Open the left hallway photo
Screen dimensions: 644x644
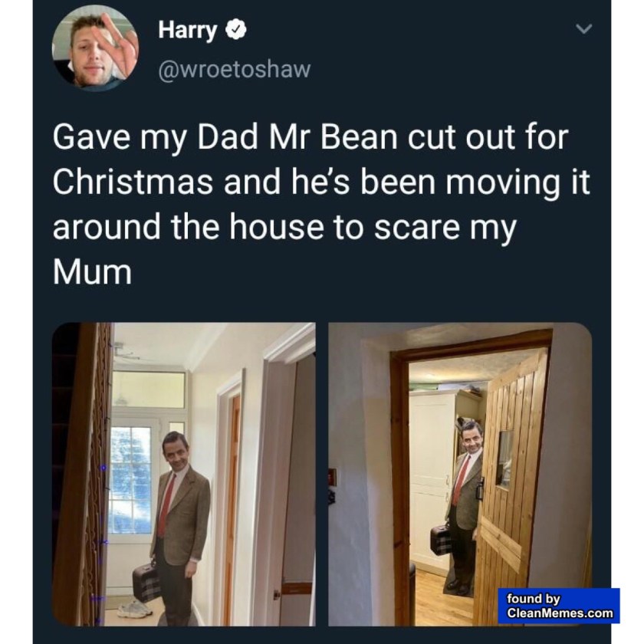[183, 475]
